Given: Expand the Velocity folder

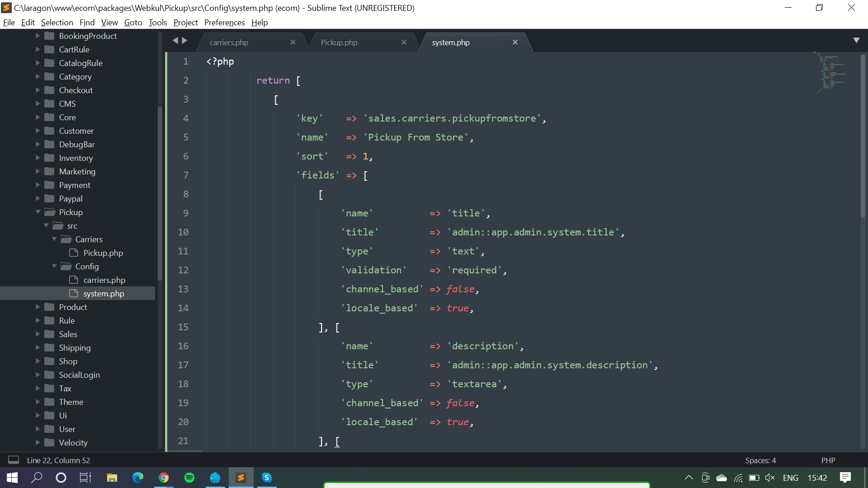Looking at the screenshot, I should pyautogui.click(x=38, y=442).
